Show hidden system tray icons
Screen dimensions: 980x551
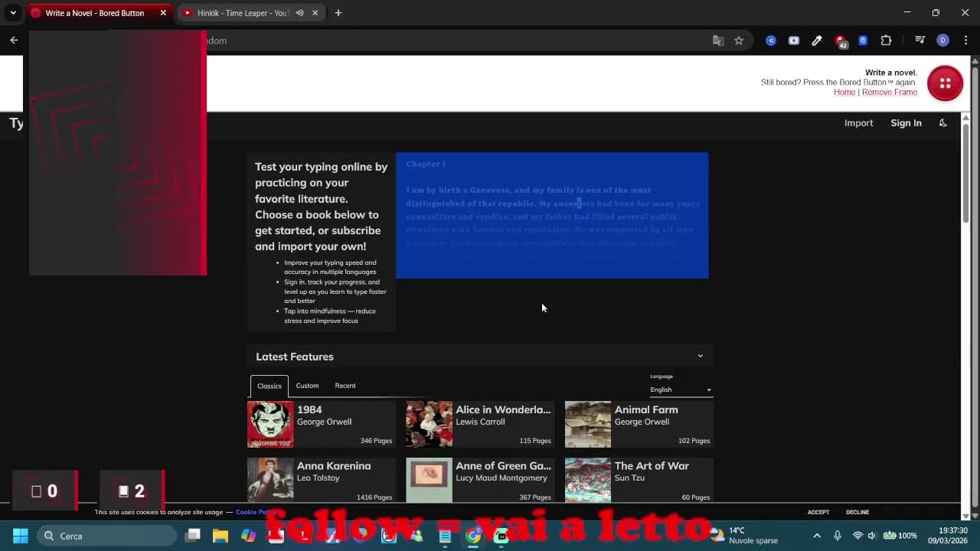coord(816,536)
